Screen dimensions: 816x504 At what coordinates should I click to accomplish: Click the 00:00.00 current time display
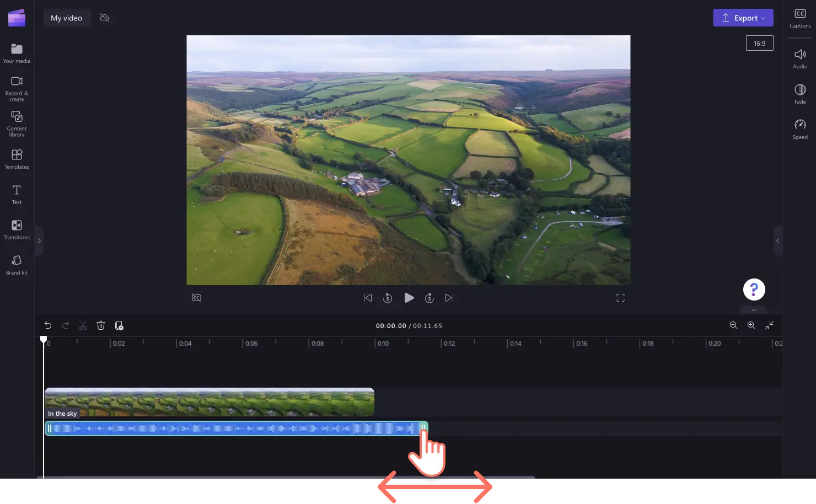[x=391, y=326]
